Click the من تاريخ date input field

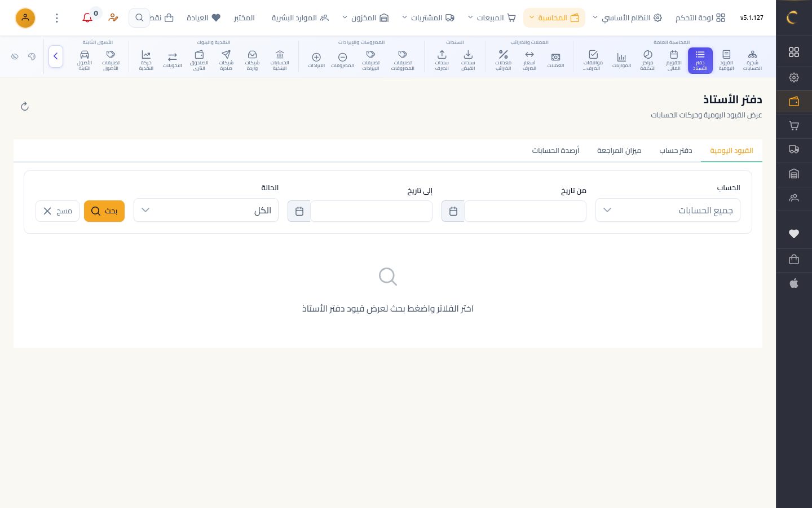525,211
